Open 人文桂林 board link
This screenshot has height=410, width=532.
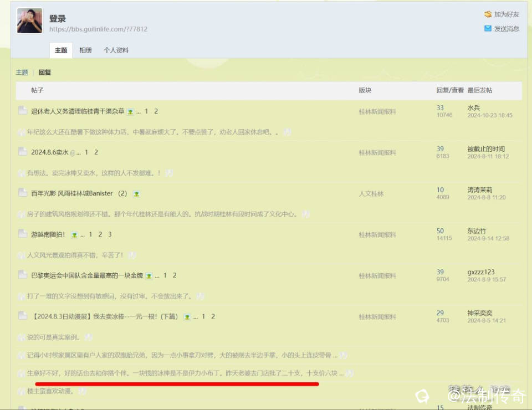371,194
